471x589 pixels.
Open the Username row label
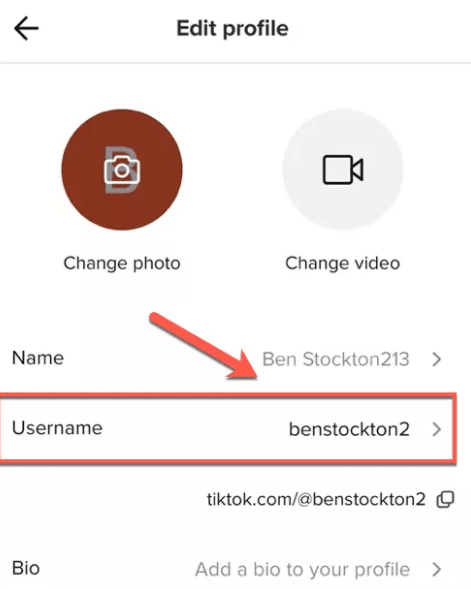(57, 428)
